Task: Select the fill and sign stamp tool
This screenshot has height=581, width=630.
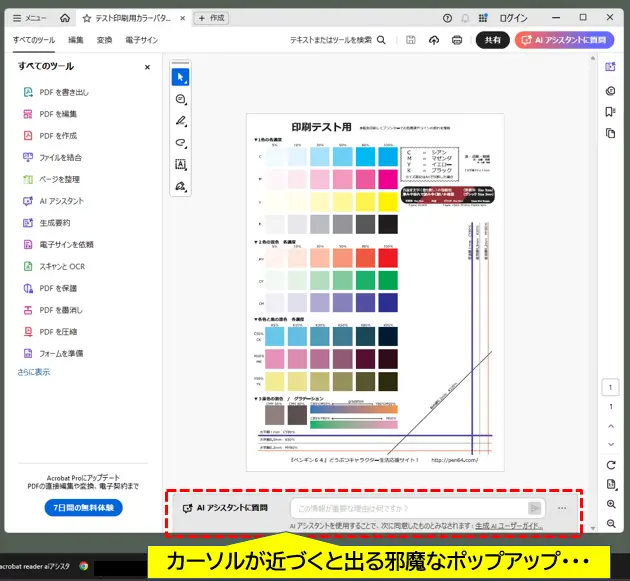Action: pos(180,186)
